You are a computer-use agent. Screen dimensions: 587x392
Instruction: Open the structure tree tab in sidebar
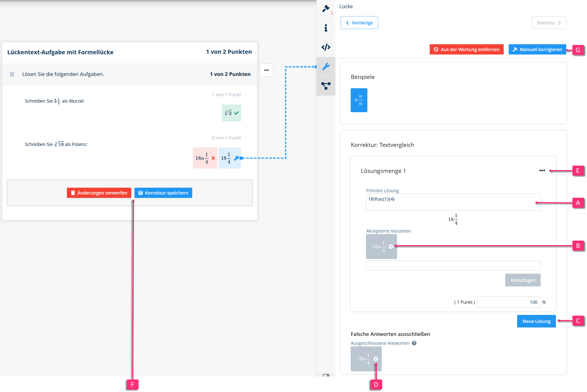[326, 86]
